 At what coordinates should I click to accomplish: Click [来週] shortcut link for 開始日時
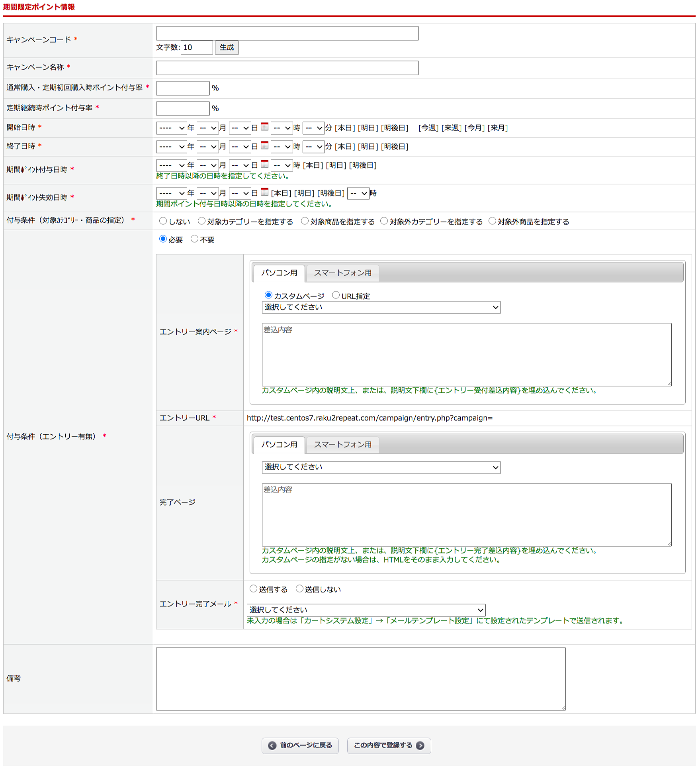tap(452, 128)
